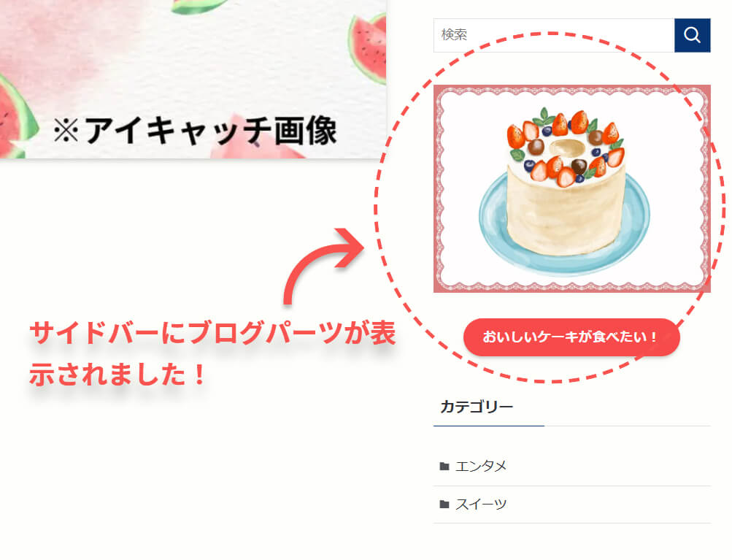Select the カテゴリー widget heading
The image size is (732, 560).
(x=476, y=407)
